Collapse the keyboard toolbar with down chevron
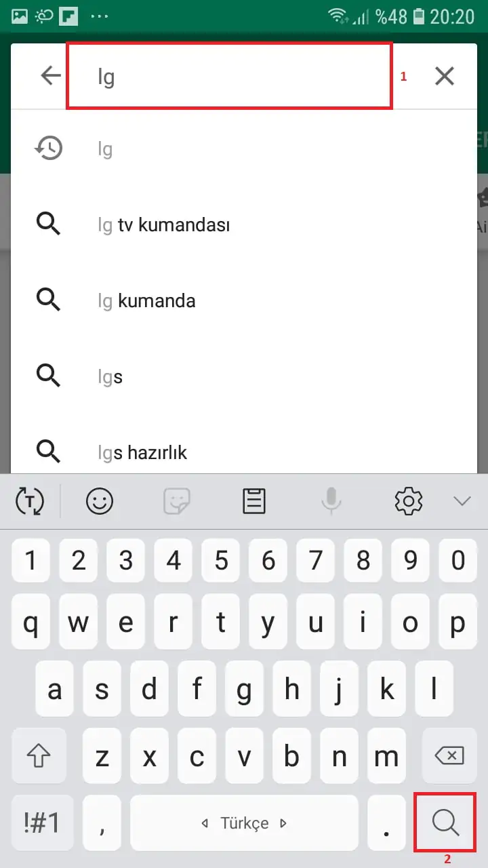The height and width of the screenshot is (868, 488). [462, 502]
